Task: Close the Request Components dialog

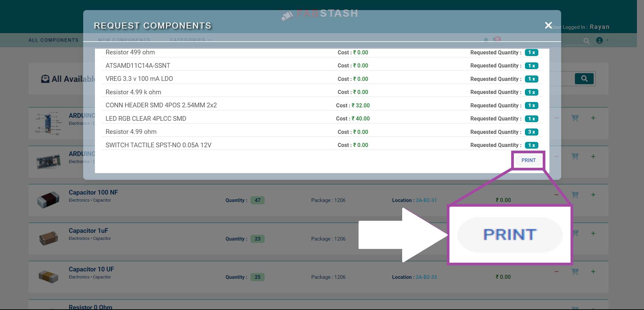Action: point(548,25)
